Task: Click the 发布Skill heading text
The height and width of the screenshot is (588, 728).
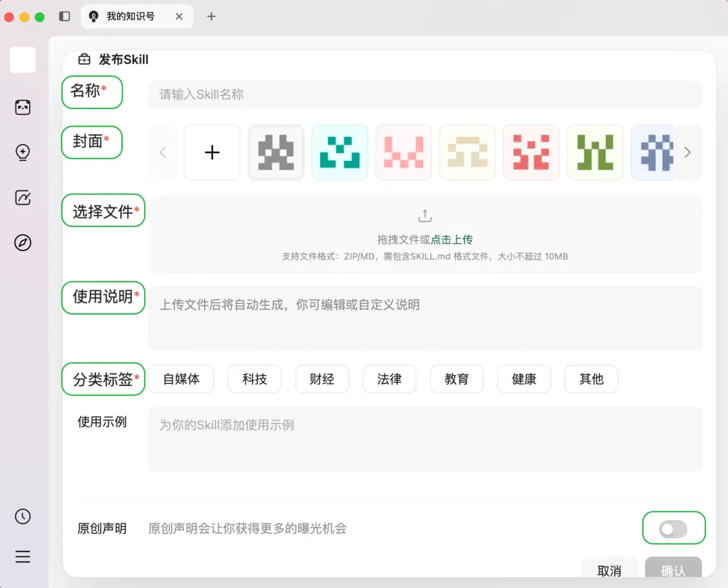Action: [x=123, y=59]
